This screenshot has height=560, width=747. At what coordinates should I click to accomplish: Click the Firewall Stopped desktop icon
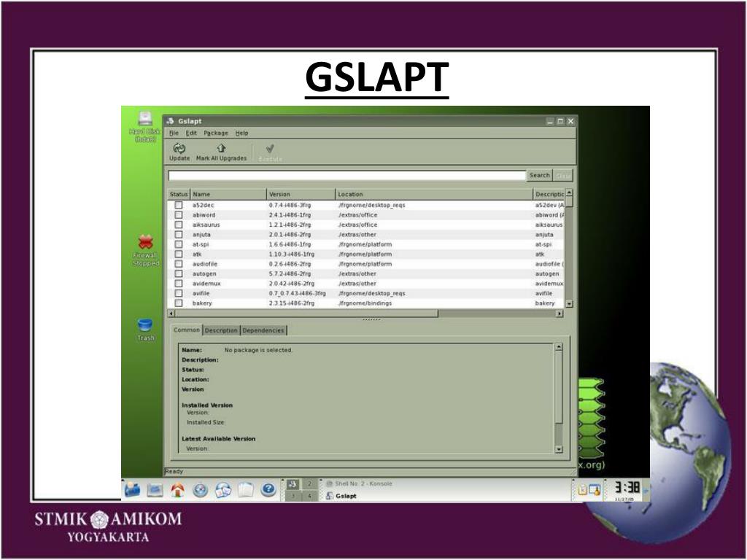point(146,242)
